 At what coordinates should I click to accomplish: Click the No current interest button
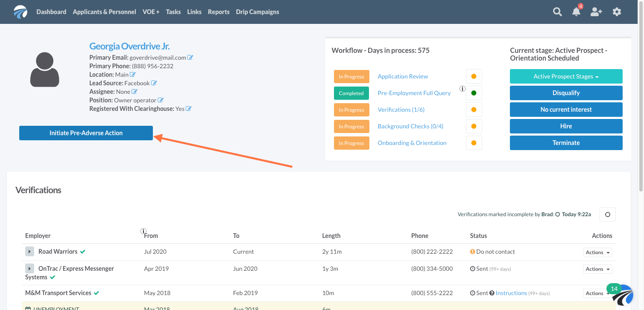coord(566,110)
